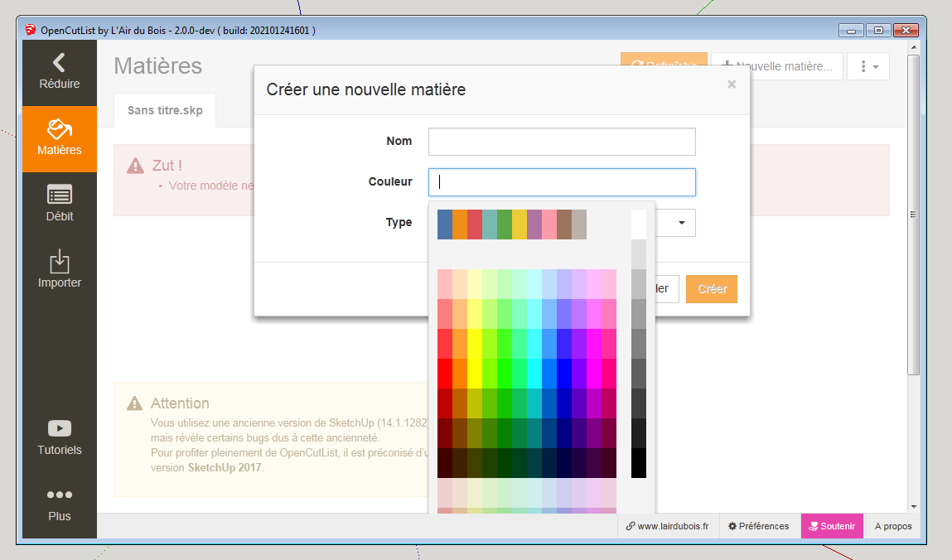Click the scrollbar down arrow
The image size is (952, 560).
[x=914, y=507]
